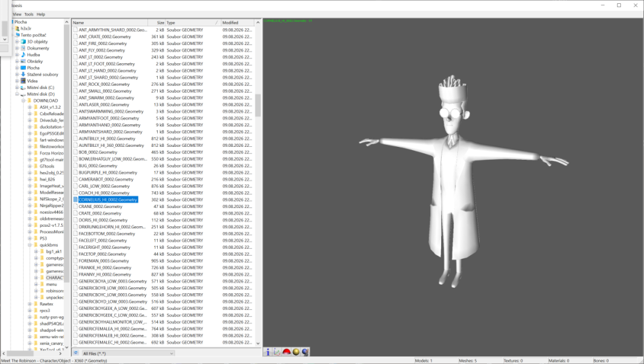
Task: Select the NifSkope_2 folder in tree
Action: [52, 199]
